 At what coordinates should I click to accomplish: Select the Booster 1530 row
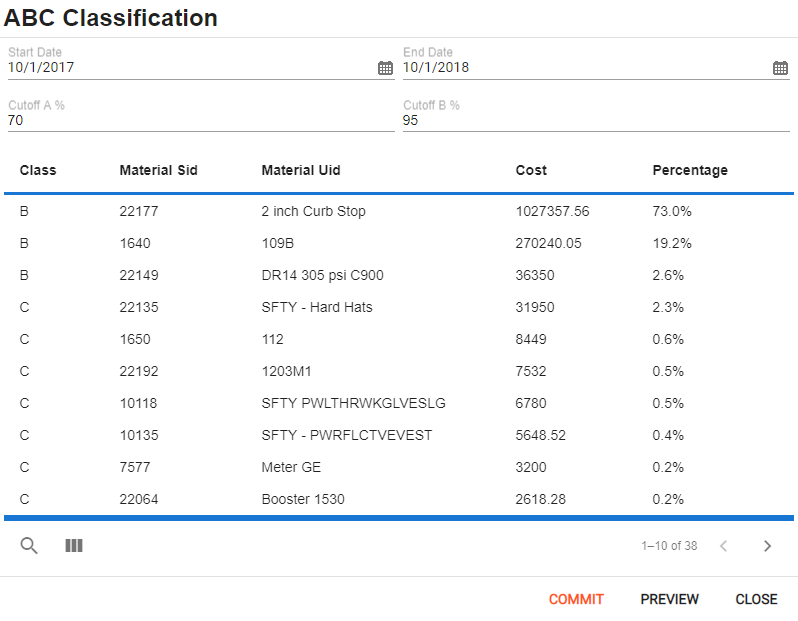coord(399,499)
